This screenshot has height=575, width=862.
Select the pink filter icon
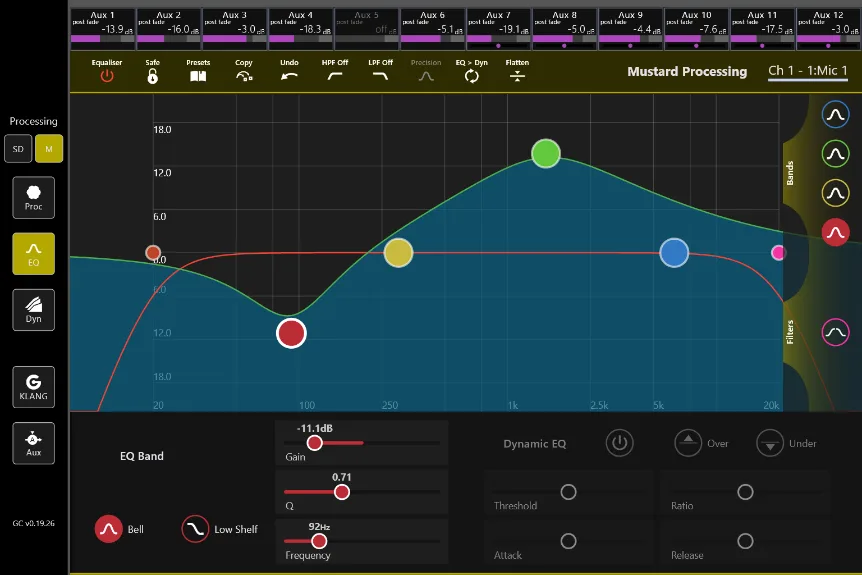tap(835, 332)
